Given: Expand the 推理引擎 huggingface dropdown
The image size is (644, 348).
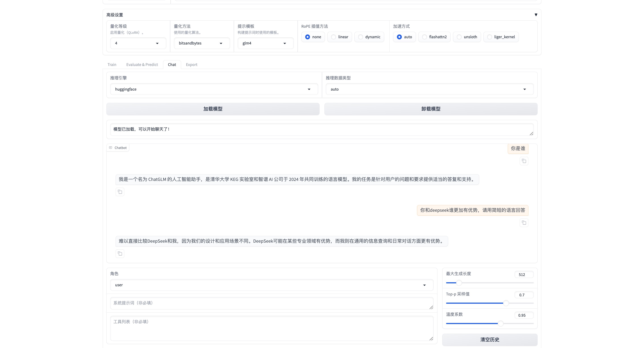Looking at the screenshot, I should click(x=214, y=89).
